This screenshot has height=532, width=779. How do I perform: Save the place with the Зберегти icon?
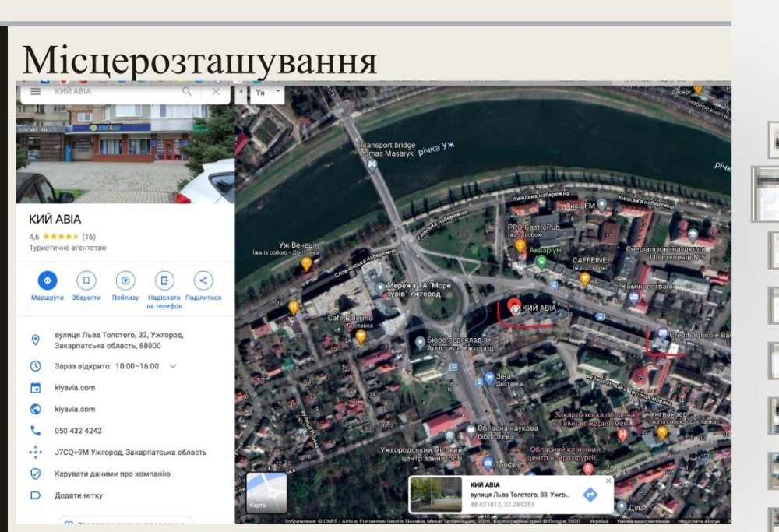tap(86, 280)
